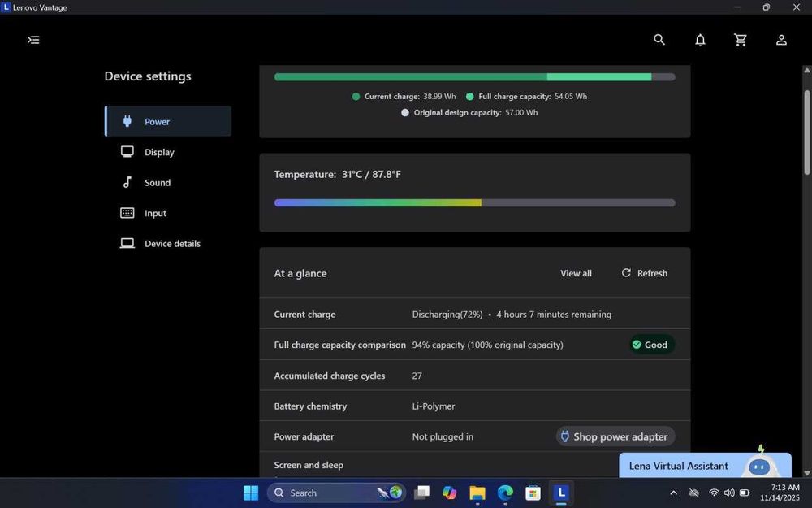Toggle the navigation menu icon
The width and height of the screenshot is (812, 508).
pos(33,40)
